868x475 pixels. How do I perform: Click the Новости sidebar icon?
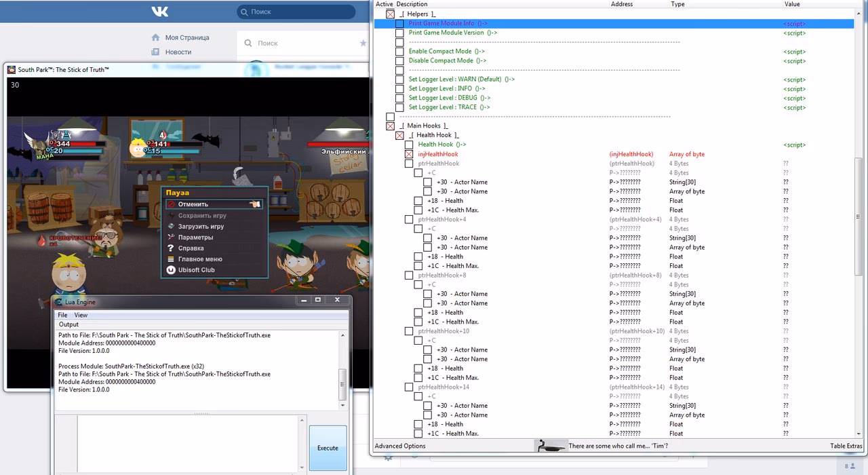click(155, 52)
